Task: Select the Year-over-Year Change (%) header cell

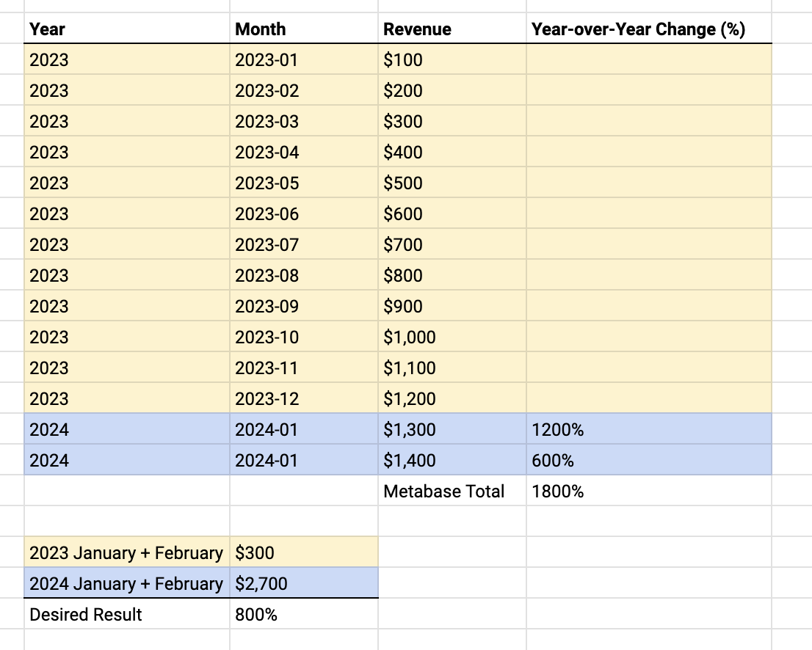Action: click(649, 29)
